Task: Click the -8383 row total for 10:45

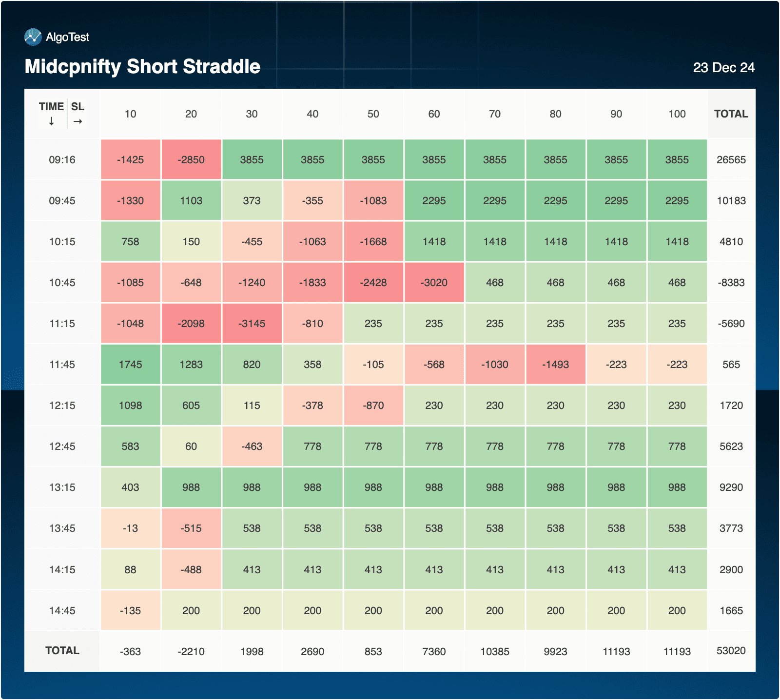Action: [731, 283]
